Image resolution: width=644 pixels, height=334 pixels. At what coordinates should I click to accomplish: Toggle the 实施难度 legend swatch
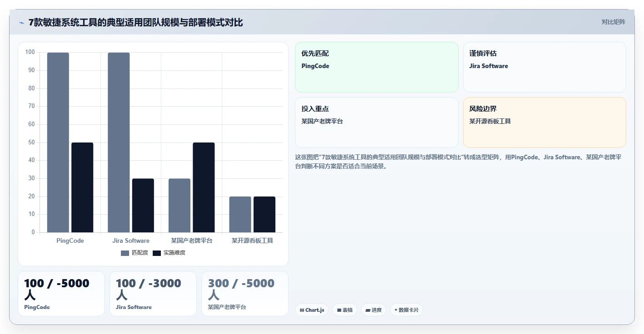157,253
